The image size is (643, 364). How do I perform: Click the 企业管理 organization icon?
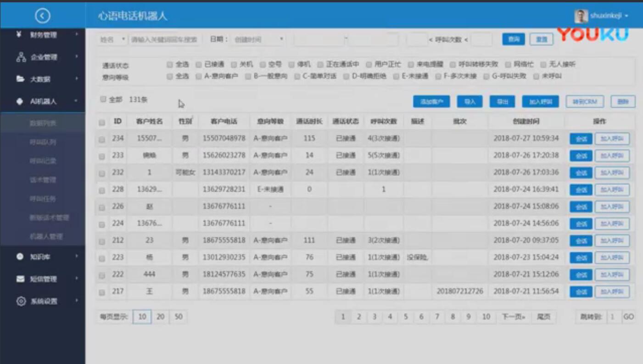coord(21,56)
